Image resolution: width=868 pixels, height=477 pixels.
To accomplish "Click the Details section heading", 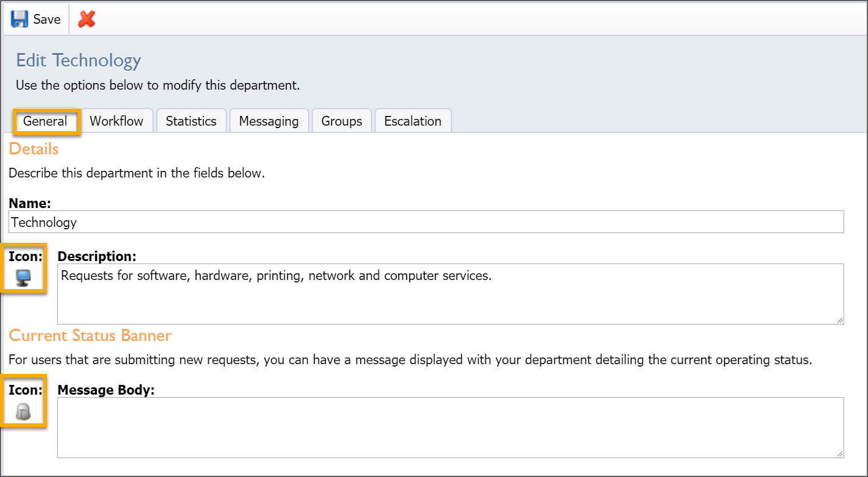I will pyautogui.click(x=34, y=149).
